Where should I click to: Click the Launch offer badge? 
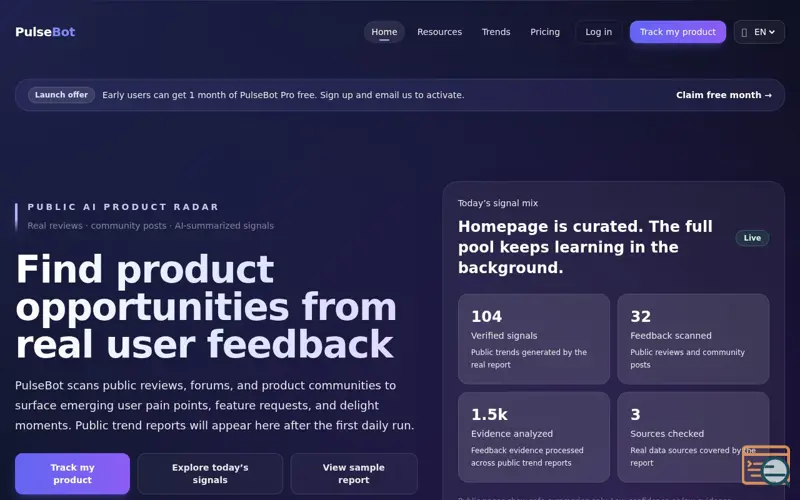[61, 95]
